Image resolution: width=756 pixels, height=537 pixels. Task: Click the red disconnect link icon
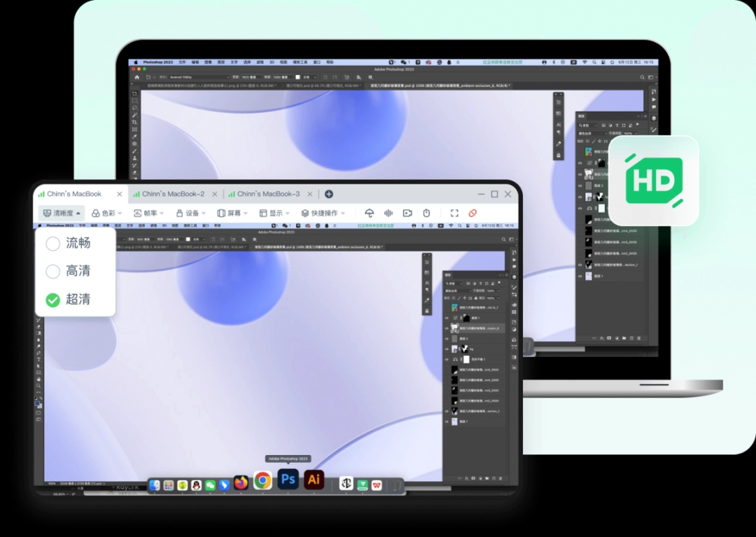[472, 213]
